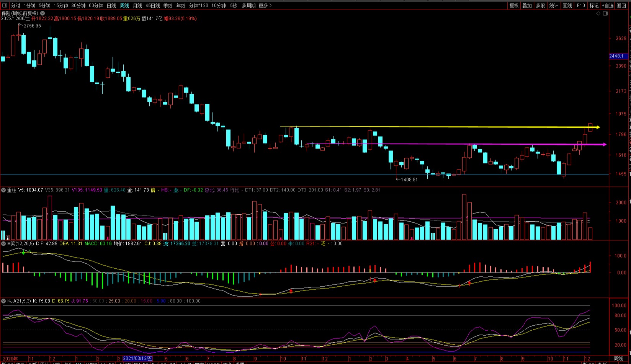Click the yellow horizontal resistance line arrow
The width and height of the screenshot is (631, 364).
597,127
